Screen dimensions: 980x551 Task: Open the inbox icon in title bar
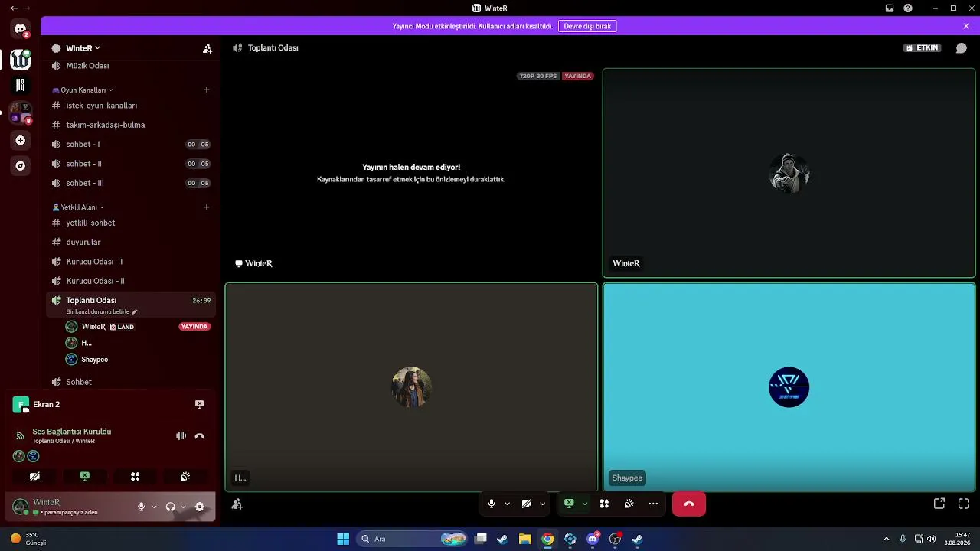click(x=890, y=8)
